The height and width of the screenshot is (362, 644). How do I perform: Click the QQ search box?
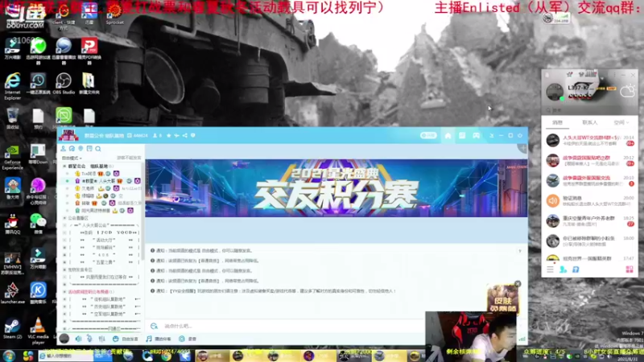coord(590,110)
